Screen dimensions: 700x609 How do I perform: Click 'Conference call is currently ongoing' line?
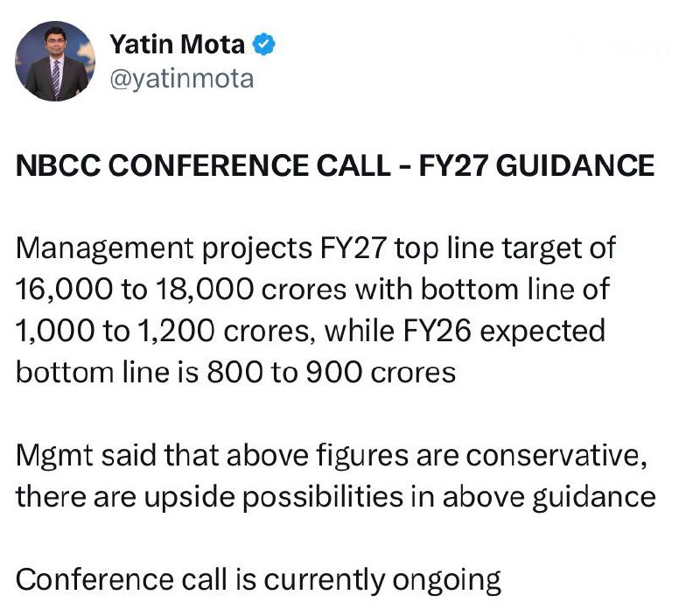(258, 579)
